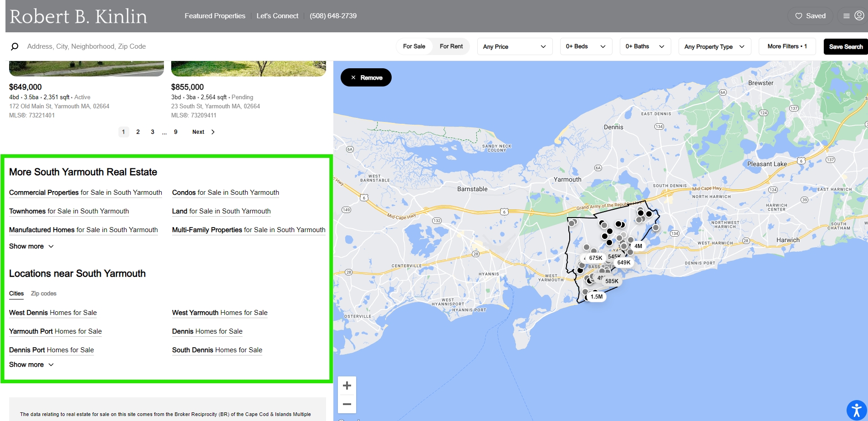Click the 1.5M map price marker
Viewport: 868px width, 421px height.
[x=596, y=297]
